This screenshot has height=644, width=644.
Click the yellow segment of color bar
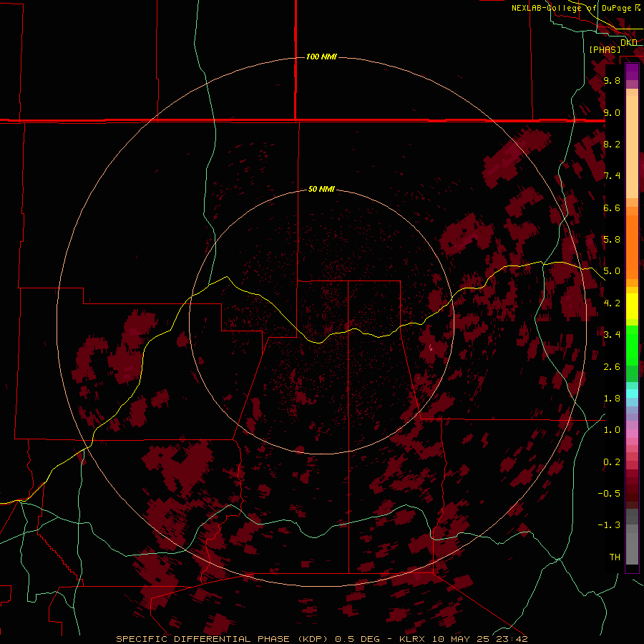tap(632, 306)
